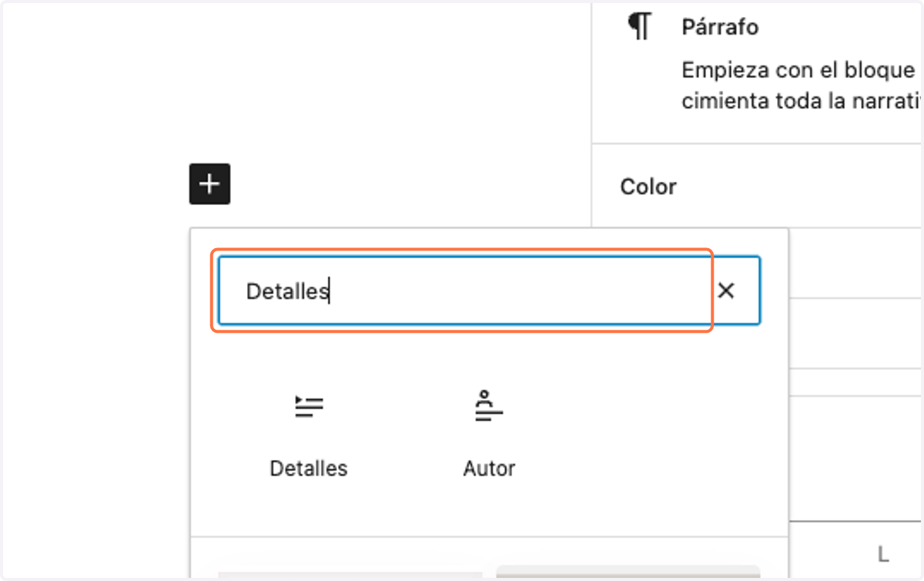Screen dimensions: 924x581
Task: Click the paragraph description starting "Empieza con el bloque"
Action: (802, 86)
